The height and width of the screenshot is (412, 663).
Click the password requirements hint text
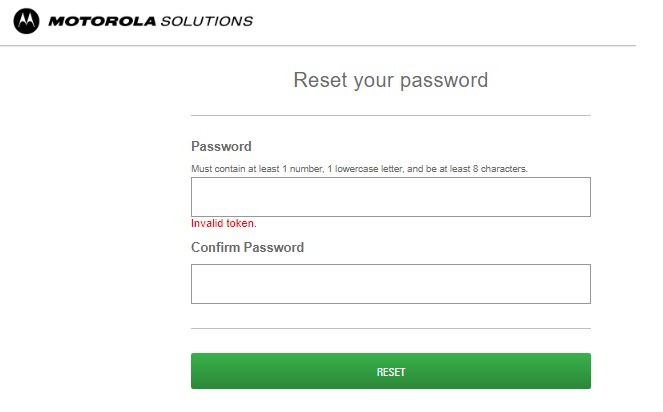click(359, 169)
